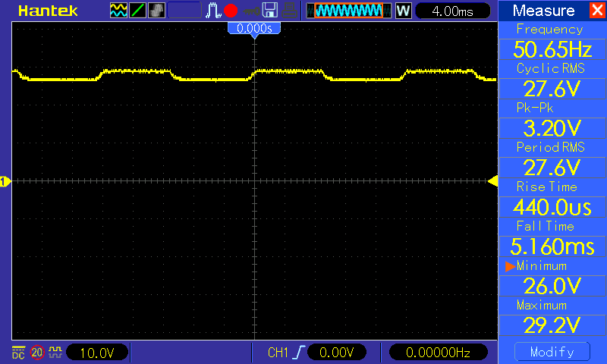Click the floppy disk save icon
This screenshot has width=607, height=364.
(270, 11)
